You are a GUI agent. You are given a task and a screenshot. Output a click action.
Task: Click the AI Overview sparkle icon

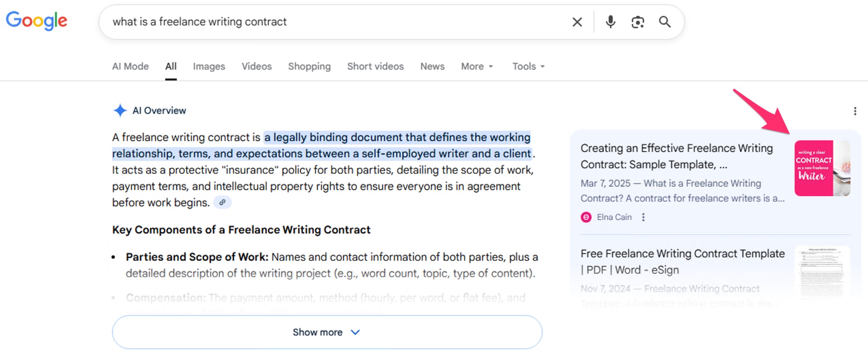[x=120, y=110]
